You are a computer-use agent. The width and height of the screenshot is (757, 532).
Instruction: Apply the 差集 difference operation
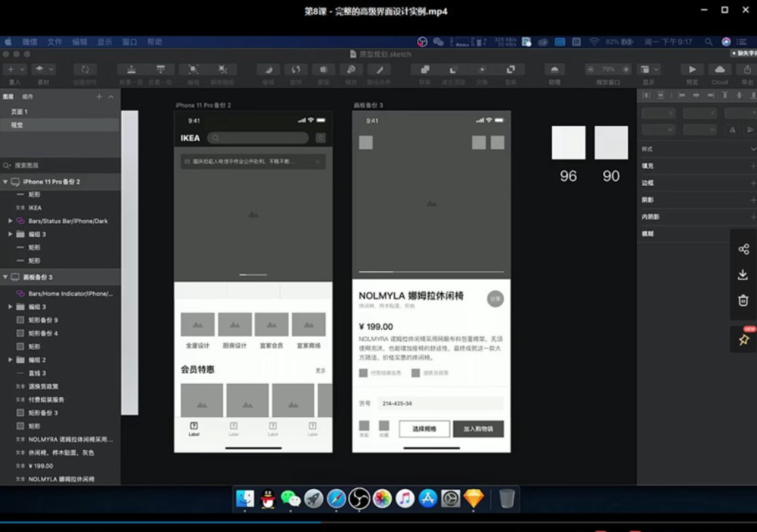click(x=511, y=69)
